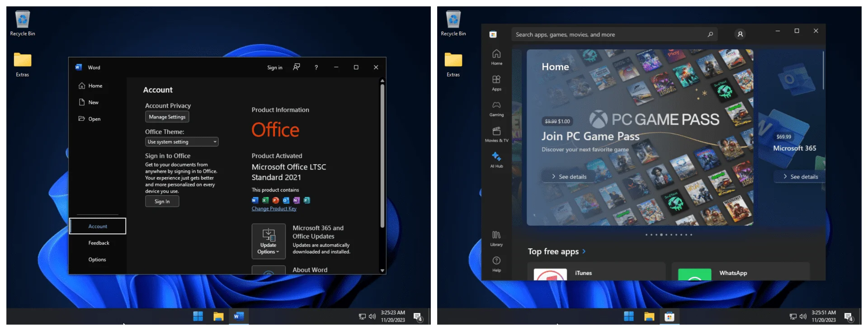Click the 3:25:23 AM clock on the taskbar
The image size is (868, 331).
tap(393, 317)
